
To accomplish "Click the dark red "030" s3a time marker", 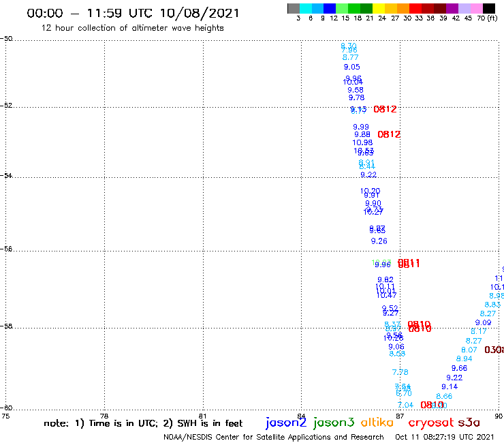I will tap(494, 350).
